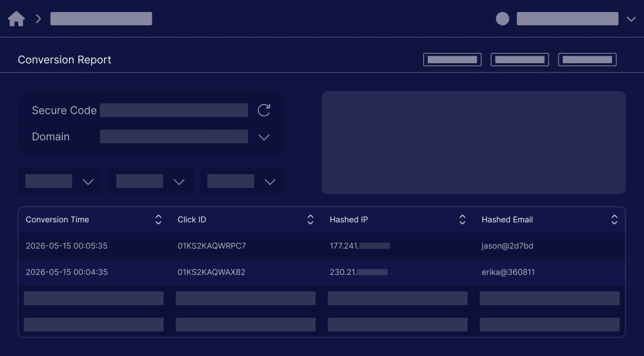644x356 pixels.
Task: Click the Secure Code label
Action: tap(64, 110)
